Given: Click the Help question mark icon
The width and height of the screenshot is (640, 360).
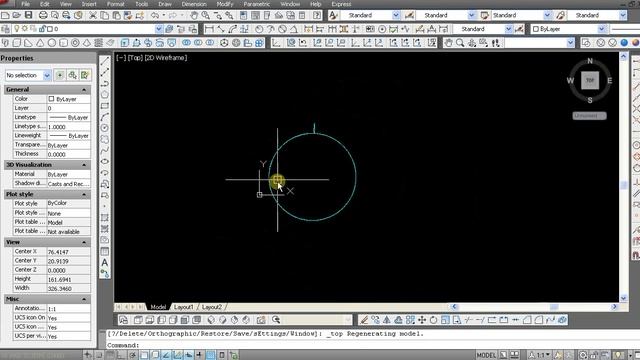Looking at the screenshot, I should [x=317, y=16].
